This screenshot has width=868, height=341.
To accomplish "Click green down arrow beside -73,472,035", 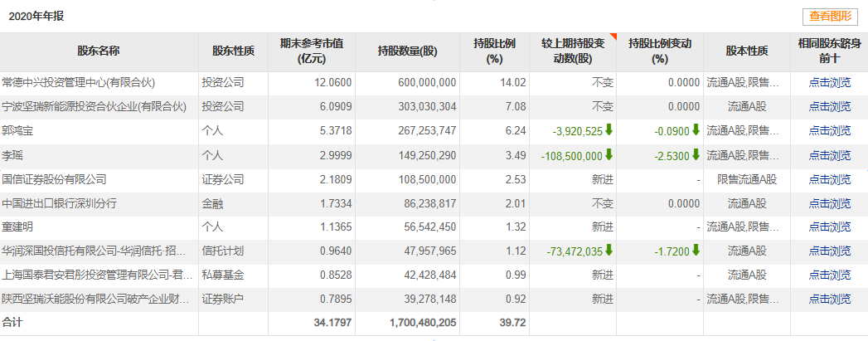I will coord(609,251).
